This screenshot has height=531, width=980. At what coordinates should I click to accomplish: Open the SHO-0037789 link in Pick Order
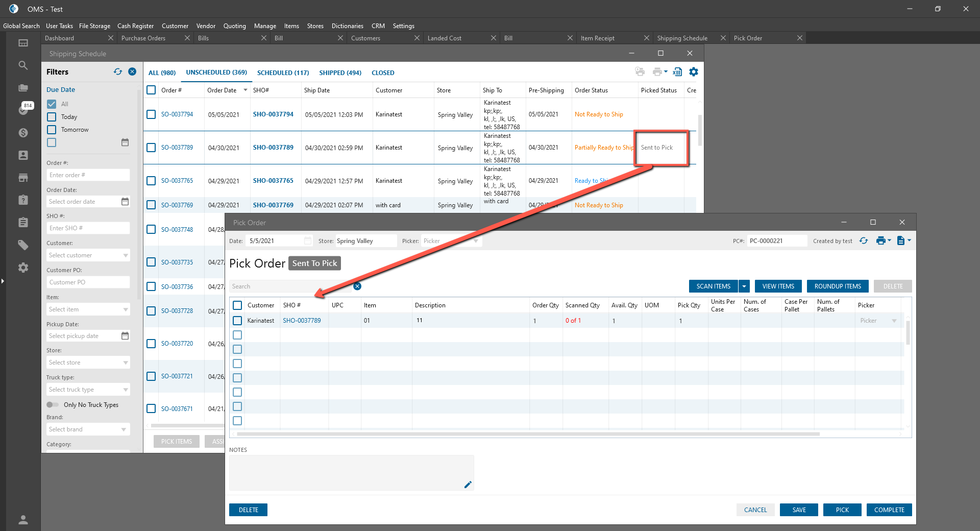(x=302, y=321)
